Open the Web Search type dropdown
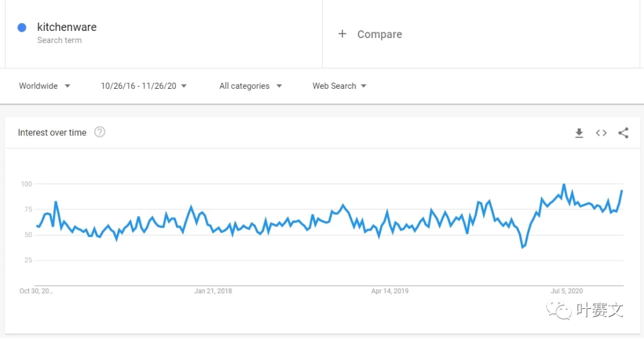Screen dimensions: 644x338 [x=339, y=86]
